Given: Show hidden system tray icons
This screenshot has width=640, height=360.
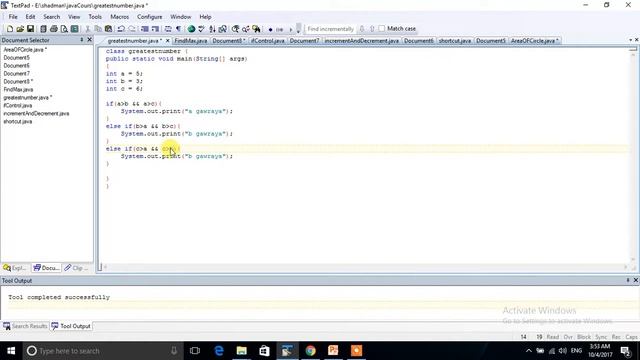Looking at the screenshot, I should 529,351.
